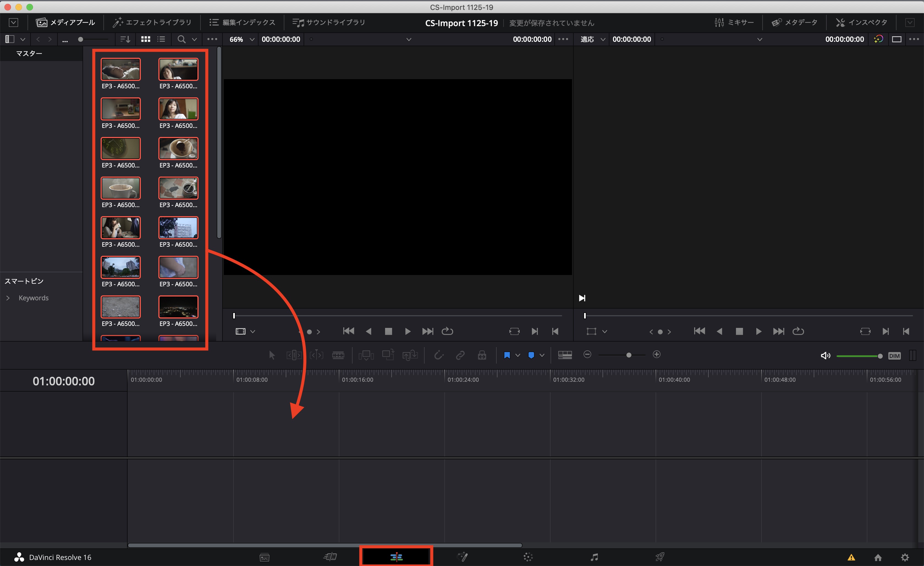This screenshot has height=566, width=924.
Task: Open the Color page icon
Action: click(x=528, y=557)
